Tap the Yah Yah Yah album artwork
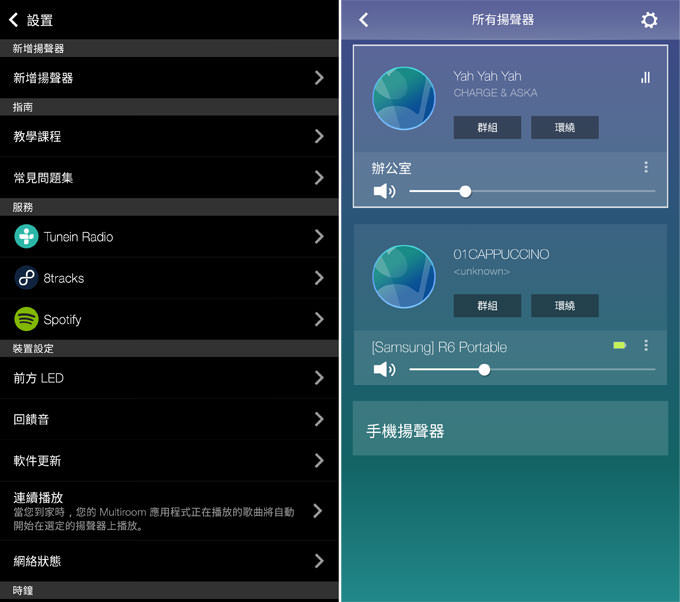This screenshot has height=602, width=680. click(x=404, y=98)
